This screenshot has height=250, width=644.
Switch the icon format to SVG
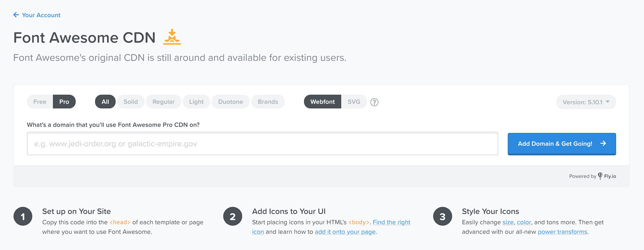(354, 101)
